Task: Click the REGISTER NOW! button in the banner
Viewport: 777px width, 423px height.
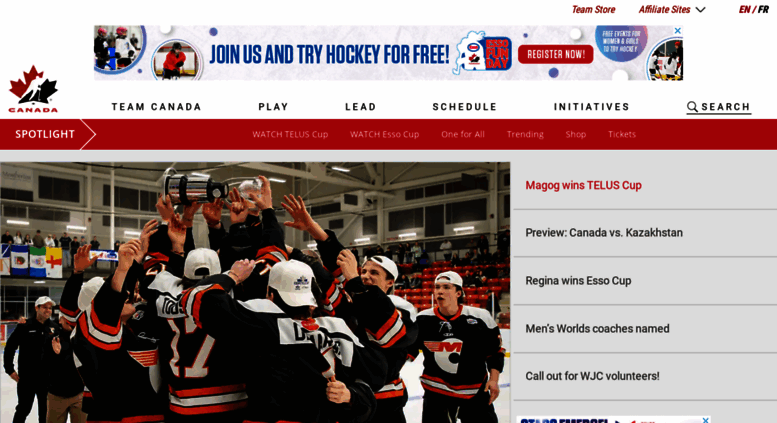Action: point(555,54)
